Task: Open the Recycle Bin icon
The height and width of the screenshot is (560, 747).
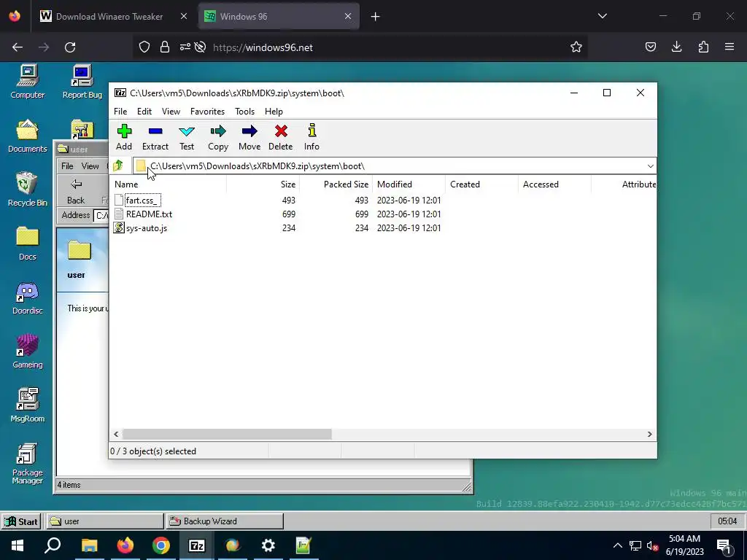Action: [27, 190]
